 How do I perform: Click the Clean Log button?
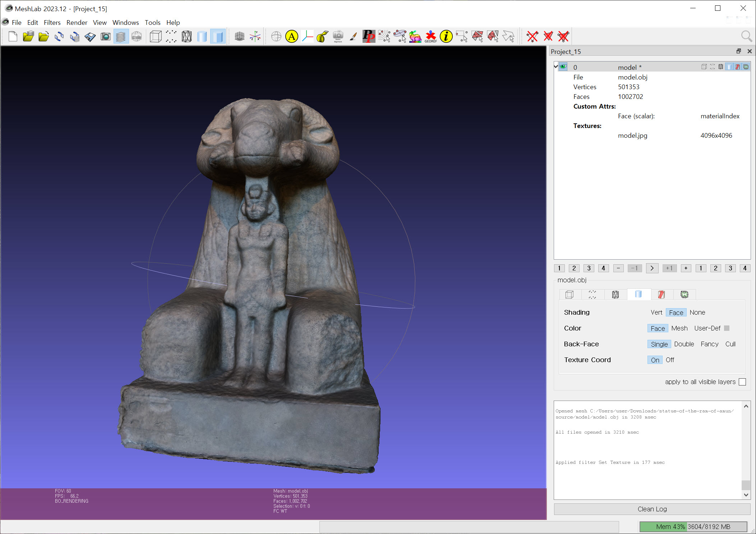(x=652, y=509)
